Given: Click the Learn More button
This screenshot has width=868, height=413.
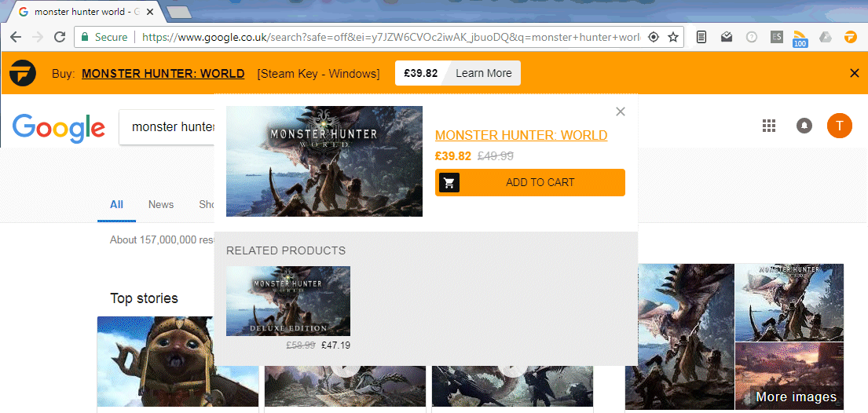Looking at the screenshot, I should point(484,73).
